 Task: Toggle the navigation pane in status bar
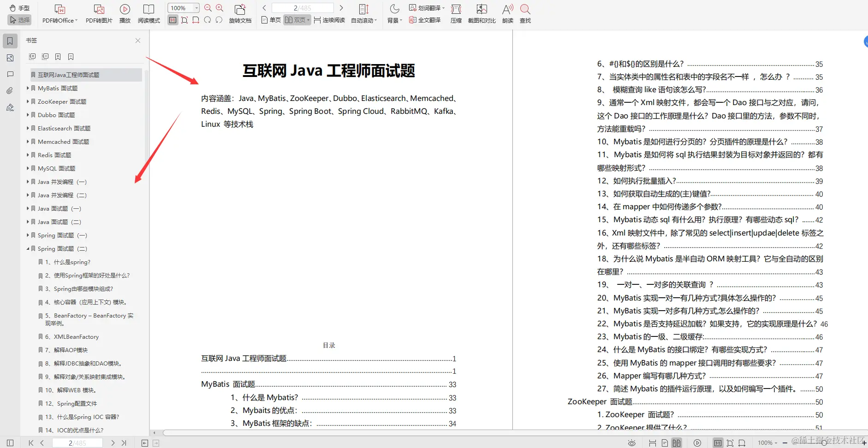(x=10, y=443)
